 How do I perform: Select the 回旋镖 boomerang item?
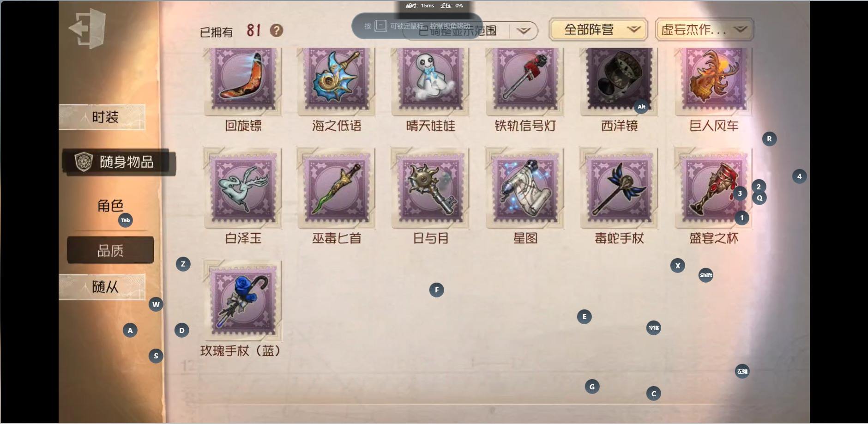pos(243,81)
